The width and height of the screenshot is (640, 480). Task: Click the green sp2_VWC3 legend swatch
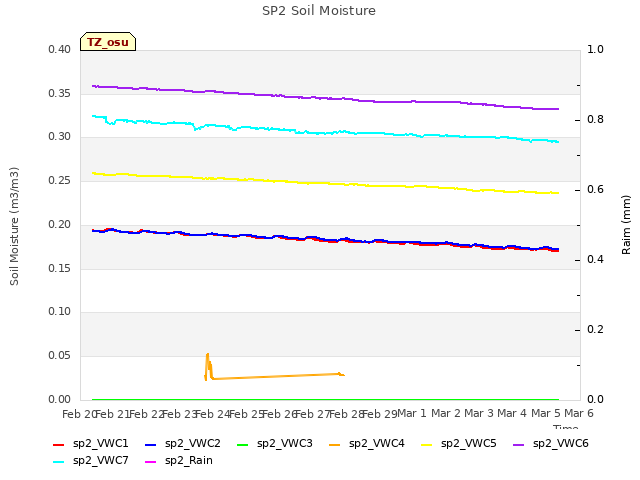click(242, 444)
